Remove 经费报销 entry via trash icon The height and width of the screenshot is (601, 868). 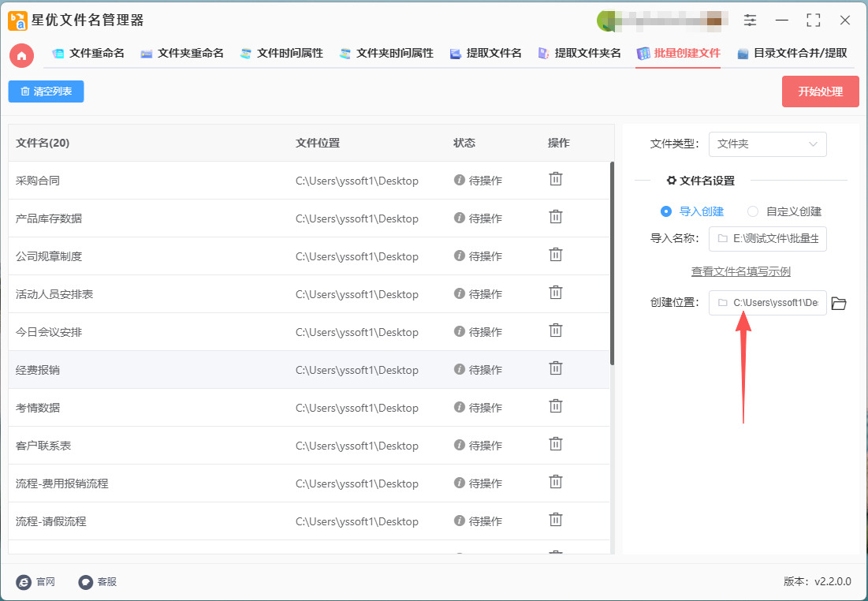556,368
